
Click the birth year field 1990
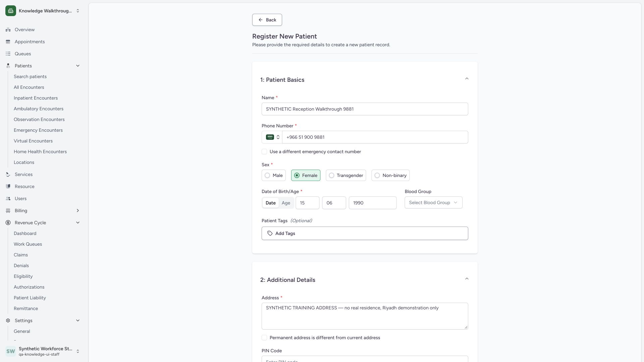[x=373, y=203]
